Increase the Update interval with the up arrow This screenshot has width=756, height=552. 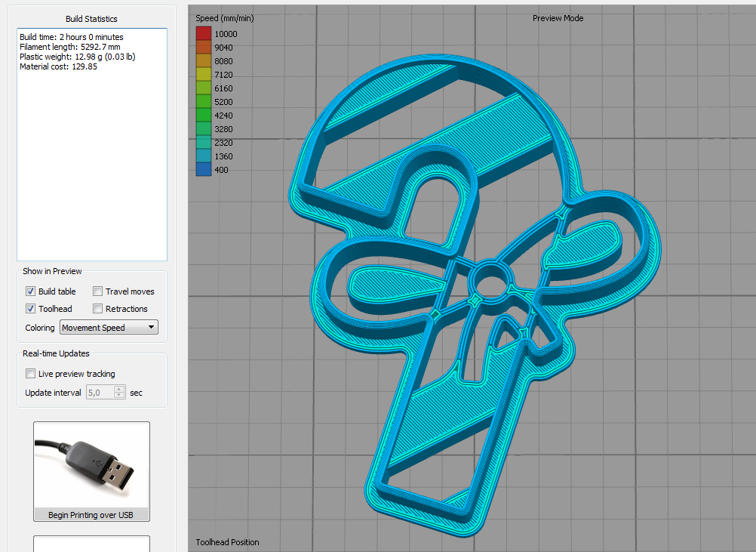[119, 389]
